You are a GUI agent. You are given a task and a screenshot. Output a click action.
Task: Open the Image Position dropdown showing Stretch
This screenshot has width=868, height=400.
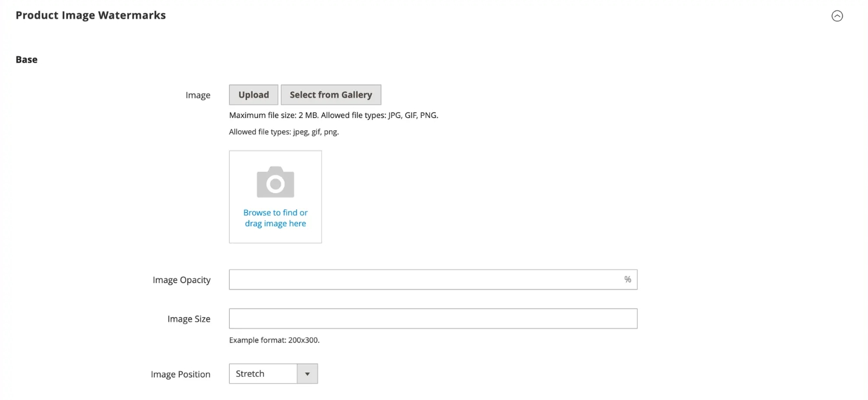264,374
